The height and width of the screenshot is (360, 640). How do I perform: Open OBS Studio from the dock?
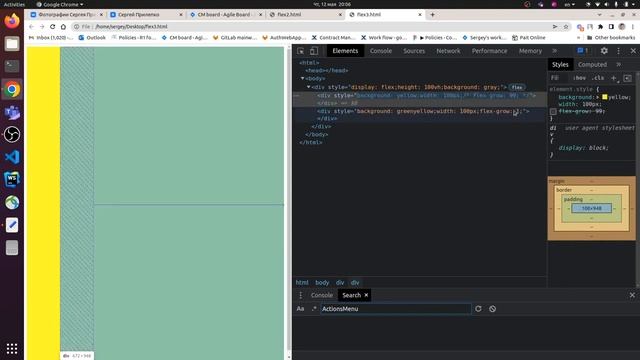click(x=12, y=134)
